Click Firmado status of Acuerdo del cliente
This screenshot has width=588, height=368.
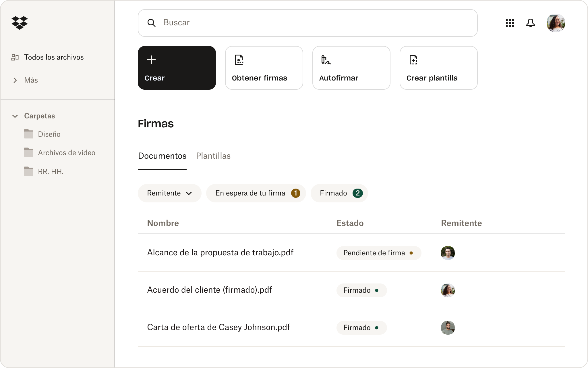click(361, 290)
